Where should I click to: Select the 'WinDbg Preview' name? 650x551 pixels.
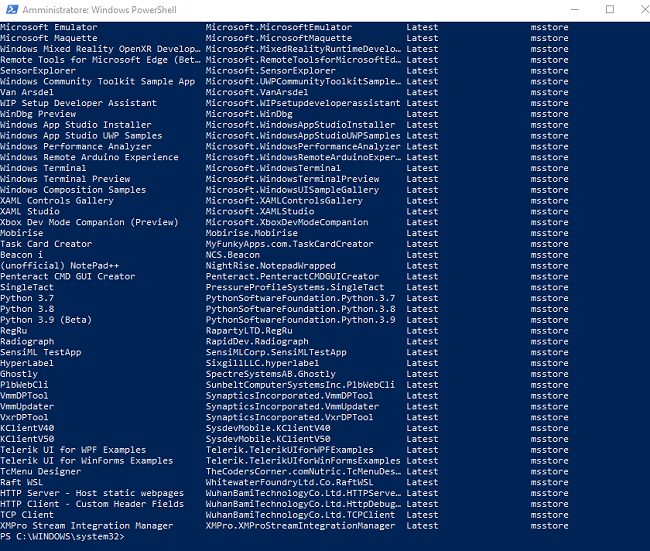[x=38, y=114]
